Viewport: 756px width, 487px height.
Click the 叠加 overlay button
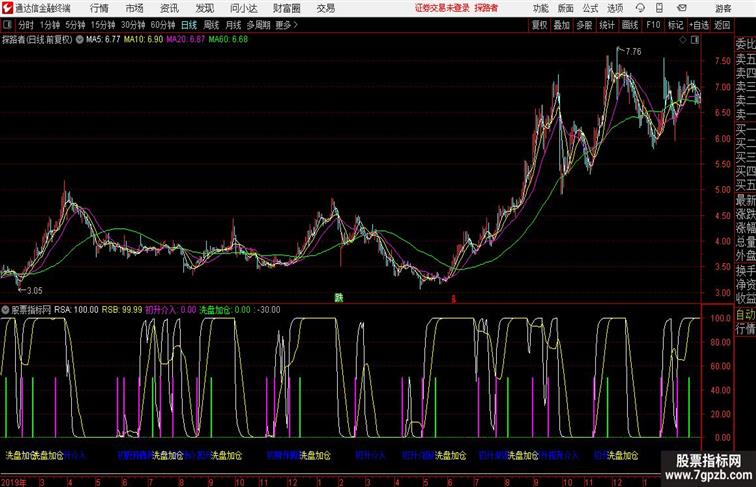tap(562, 25)
